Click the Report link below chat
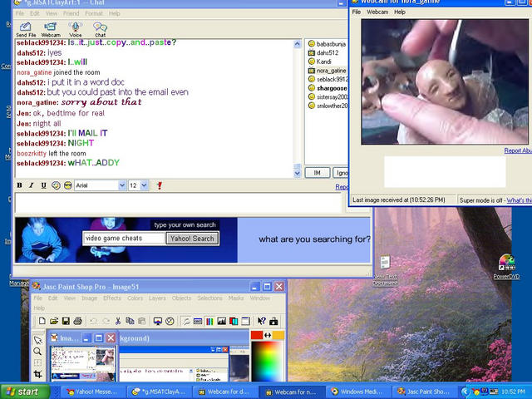532x399 pixels. click(x=342, y=187)
